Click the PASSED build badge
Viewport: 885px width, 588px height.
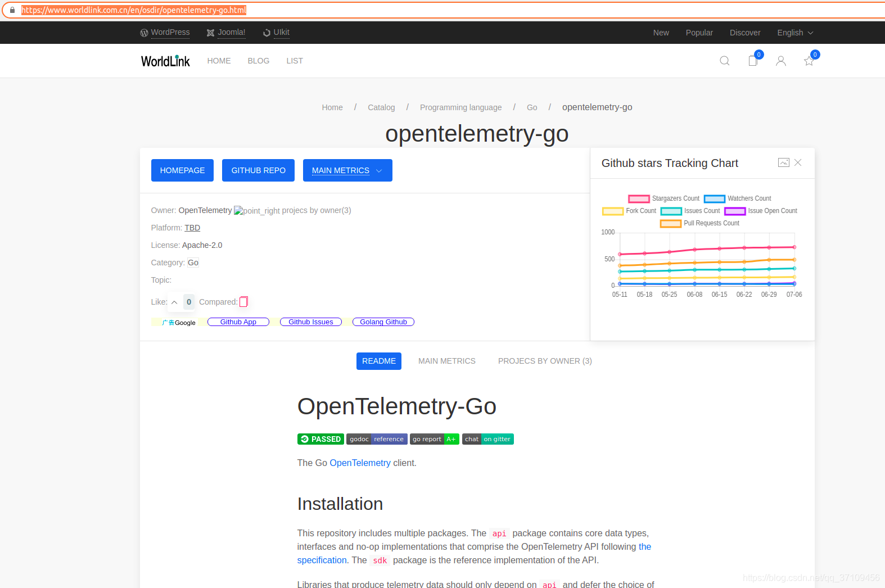point(320,439)
